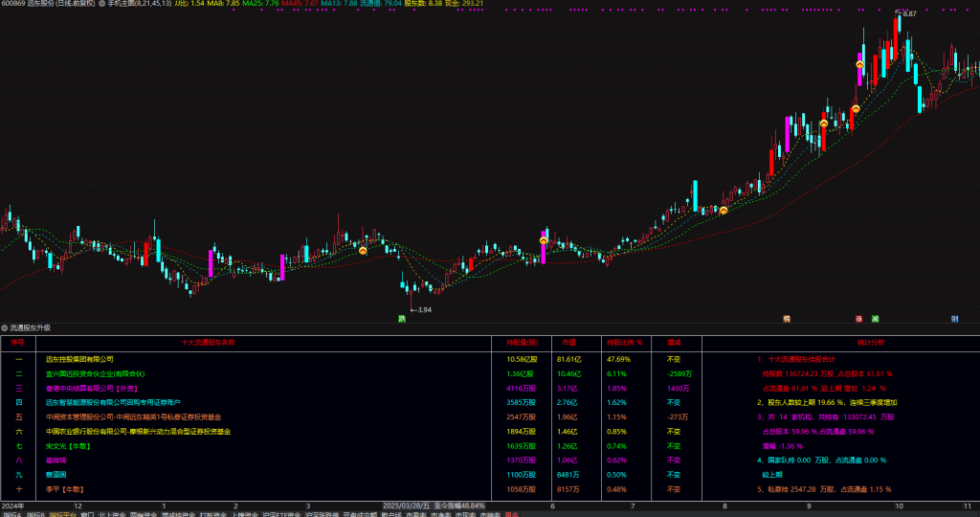Click the 持股量(股) column header
The image size is (980, 517).
(523, 341)
